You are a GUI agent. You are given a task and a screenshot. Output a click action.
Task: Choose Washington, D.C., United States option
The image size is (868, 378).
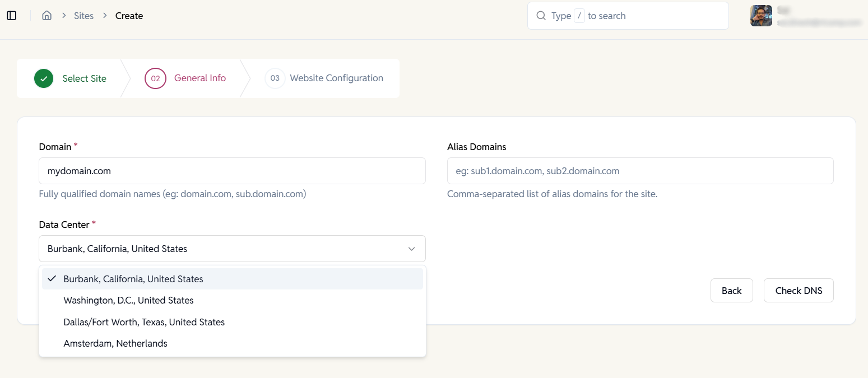pyautogui.click(x=128, y=300)
